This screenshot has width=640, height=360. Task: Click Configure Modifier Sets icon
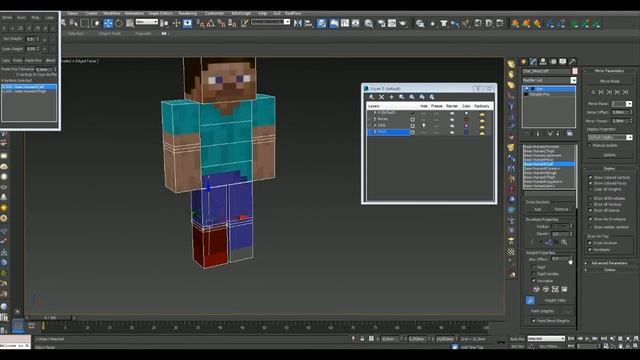point(570,133)
